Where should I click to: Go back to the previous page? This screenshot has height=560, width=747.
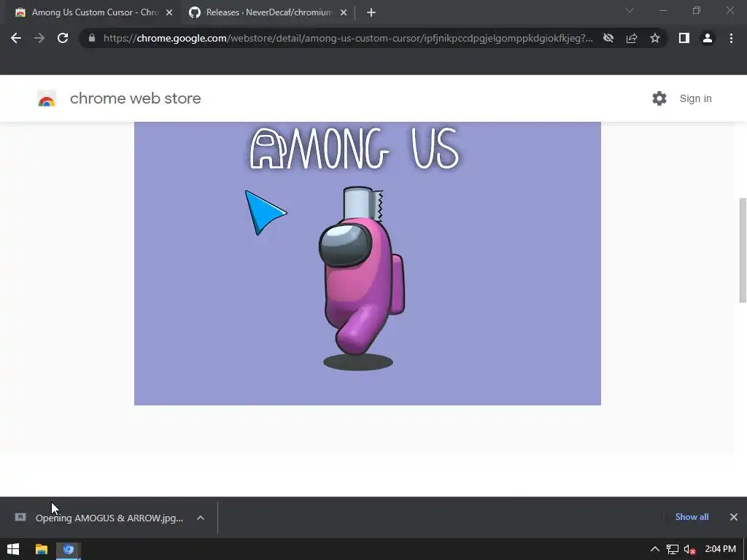[16, 38]
